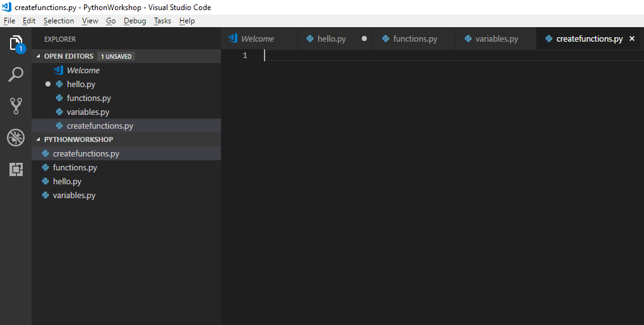Close the createfunctions.py tab
This screenshot has width=644, height=325.
tap(632, 38)
